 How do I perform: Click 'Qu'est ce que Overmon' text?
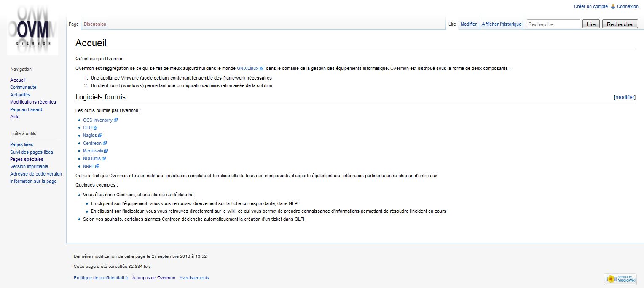pyautogui.click(x=99, y=59)
